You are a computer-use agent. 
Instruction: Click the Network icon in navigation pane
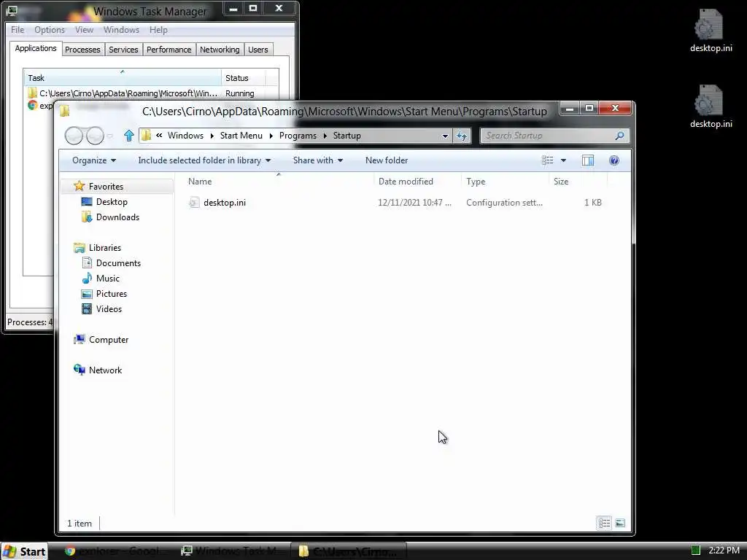(x=79, y=370)
